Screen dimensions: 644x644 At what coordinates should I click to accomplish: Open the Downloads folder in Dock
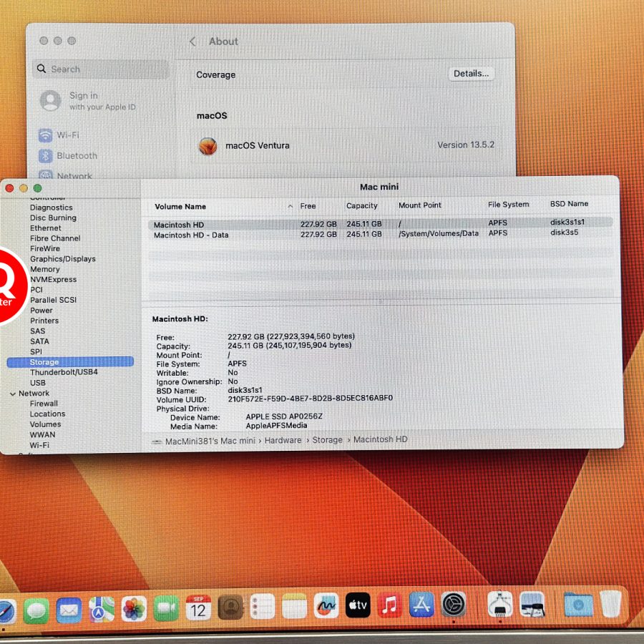click(x=578, y=604)
